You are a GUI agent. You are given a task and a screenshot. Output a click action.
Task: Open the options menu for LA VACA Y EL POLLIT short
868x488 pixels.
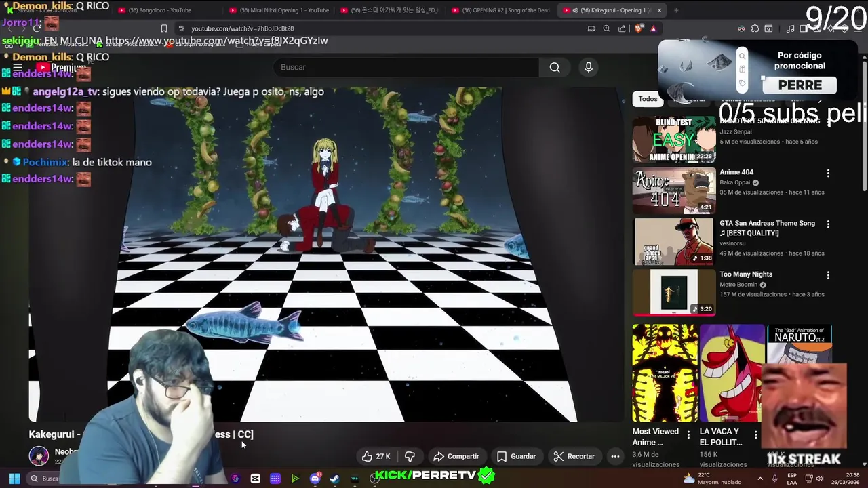pyautogui.click(x=755, y=434)
